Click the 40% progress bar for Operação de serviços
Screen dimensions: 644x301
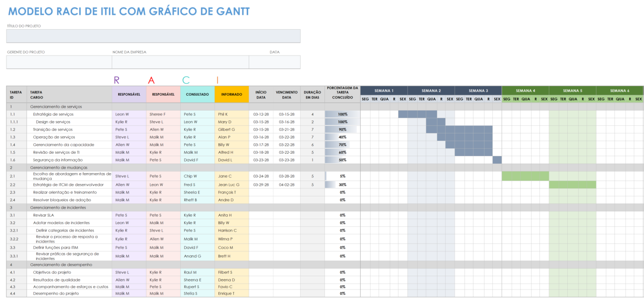tap(340, 137)
